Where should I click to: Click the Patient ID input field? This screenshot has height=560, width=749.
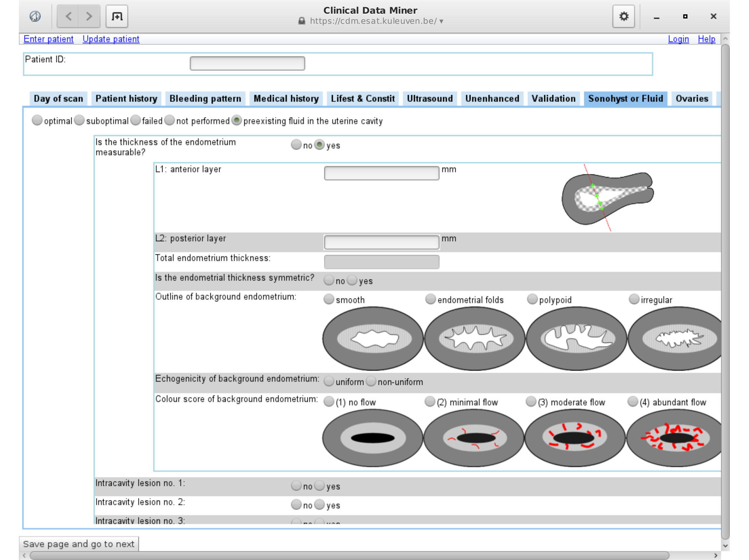tap(247, 63)
